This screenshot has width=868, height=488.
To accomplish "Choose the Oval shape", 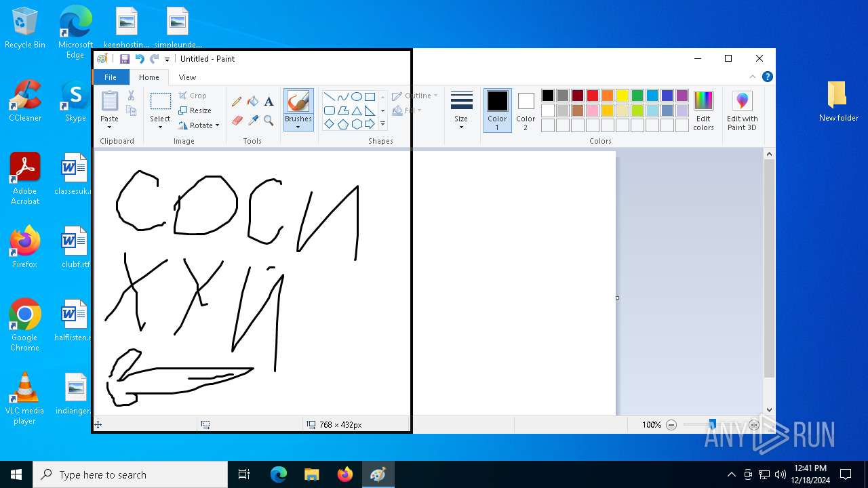I will click(x=356, y=96).
